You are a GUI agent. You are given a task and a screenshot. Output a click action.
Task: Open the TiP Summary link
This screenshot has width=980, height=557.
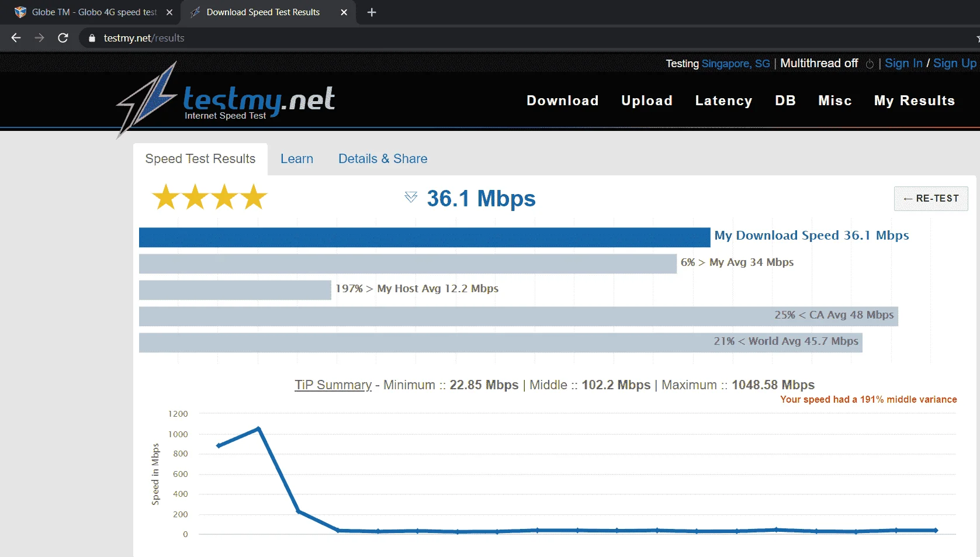pyautogui.click(x=333, y=385)
